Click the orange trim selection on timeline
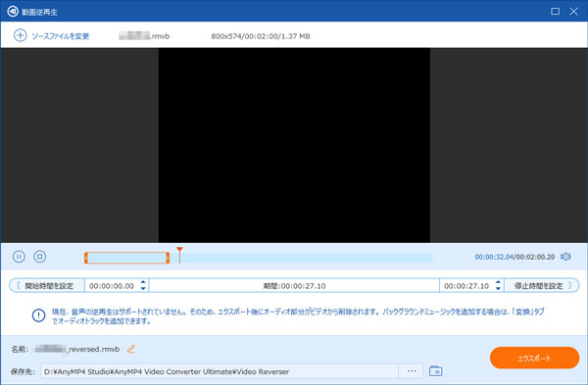The height and width of the screenshot is (385, 588). click(127, 258)
